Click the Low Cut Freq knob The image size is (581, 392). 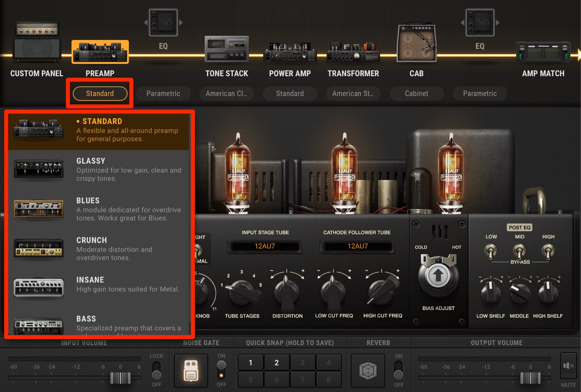(x=333, y=291)
